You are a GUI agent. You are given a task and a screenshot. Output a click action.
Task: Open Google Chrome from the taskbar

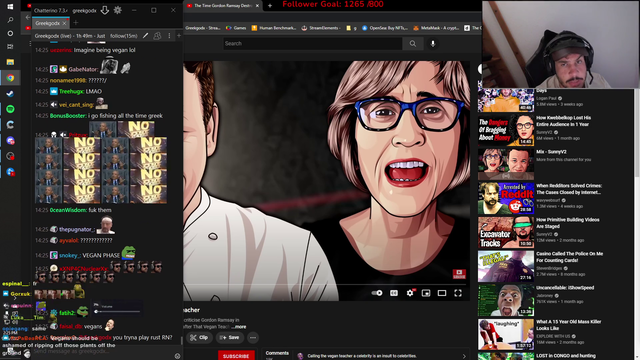[10, 78]
